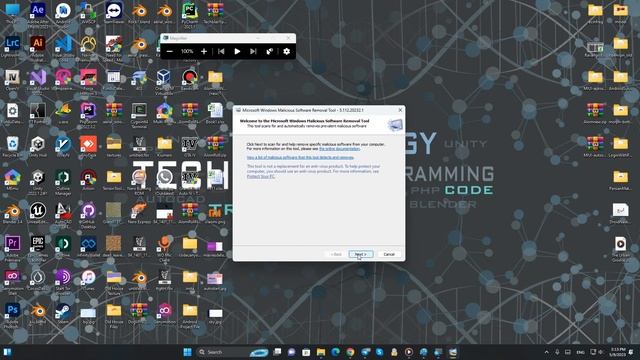Select Unreal Engine desktop icon

tap(38, 213)
